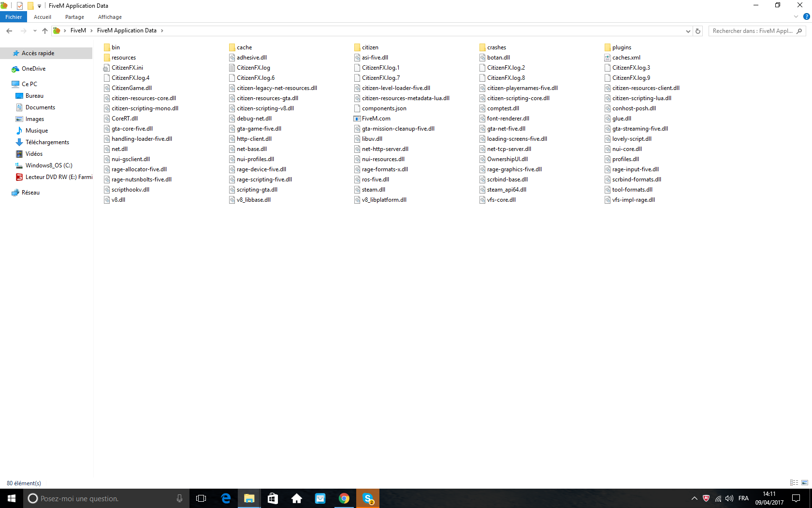Switch to large icons view layout
Viewport: 812px width, 508px height.
pos(805,483)
